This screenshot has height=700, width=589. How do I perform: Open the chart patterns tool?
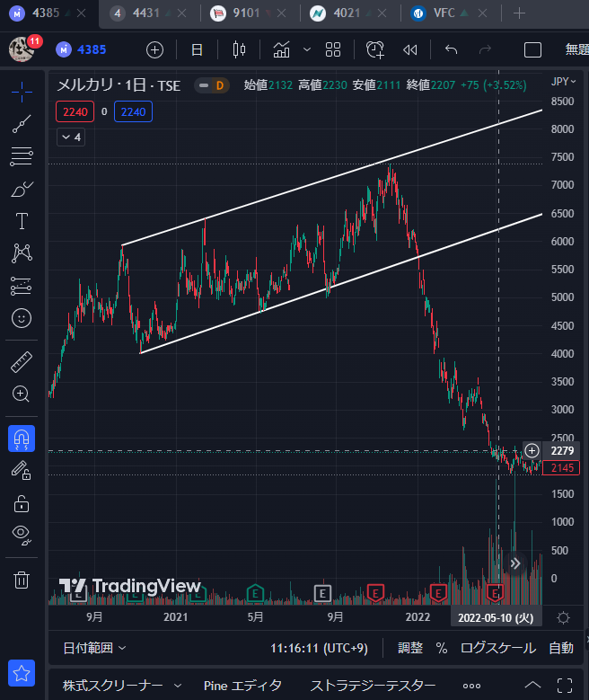coord(22,253)
